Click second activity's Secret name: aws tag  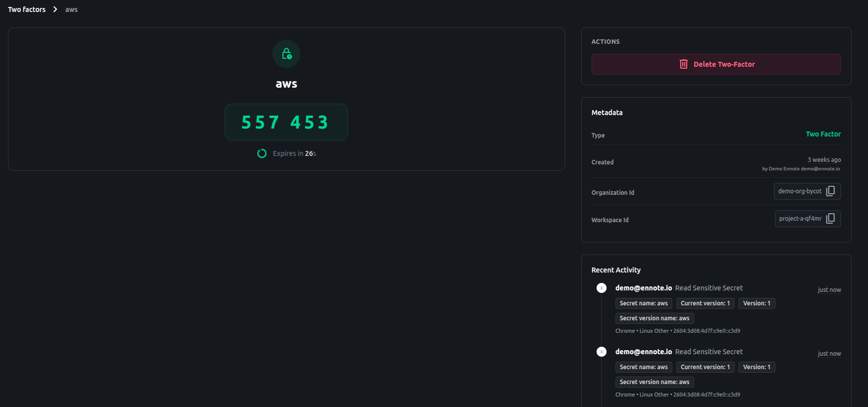(x=644, y=367)
